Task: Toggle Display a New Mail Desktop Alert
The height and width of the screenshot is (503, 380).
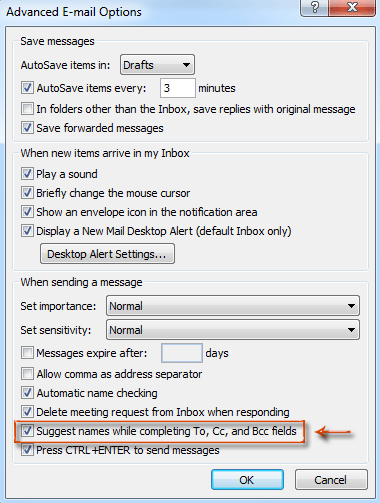Action: 27,231
